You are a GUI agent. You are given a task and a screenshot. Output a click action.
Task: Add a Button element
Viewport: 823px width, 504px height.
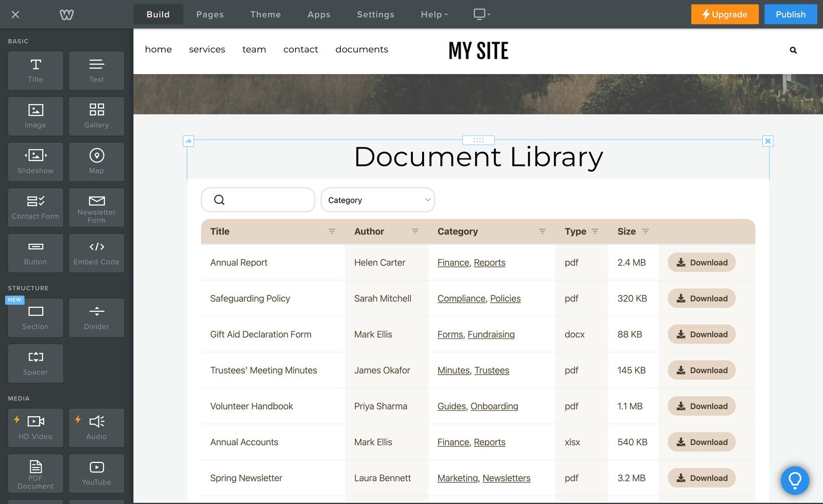tap(36, 253)
